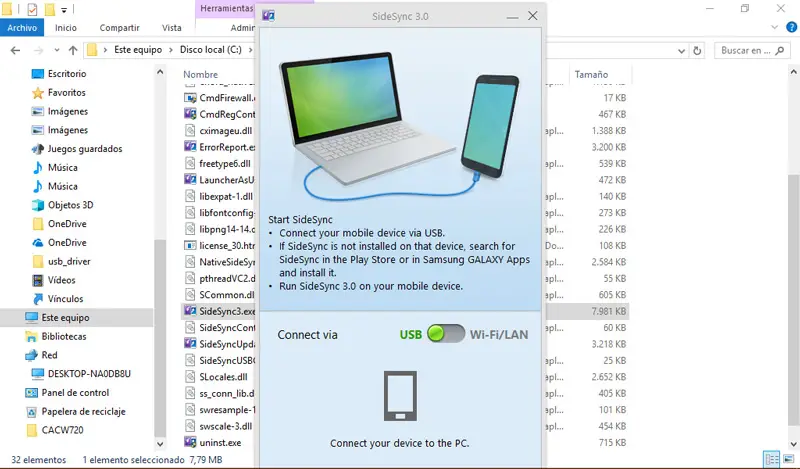
Task: Click file list scrollbar down arrow
Action: 793,444
